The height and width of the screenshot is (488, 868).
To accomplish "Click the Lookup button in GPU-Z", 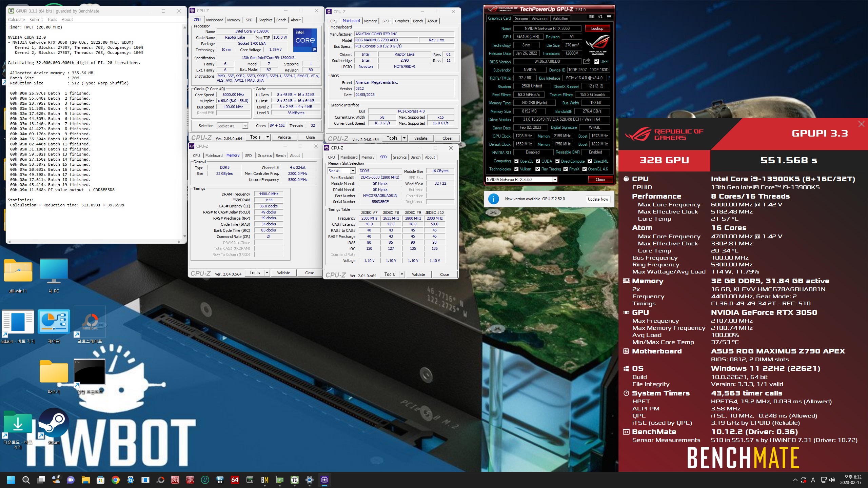I will pos(597,28).
